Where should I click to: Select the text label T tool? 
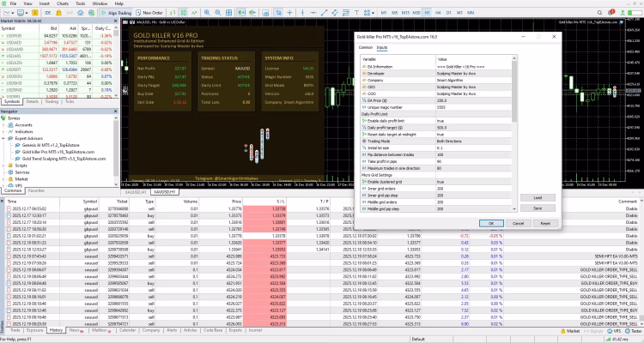356,13
